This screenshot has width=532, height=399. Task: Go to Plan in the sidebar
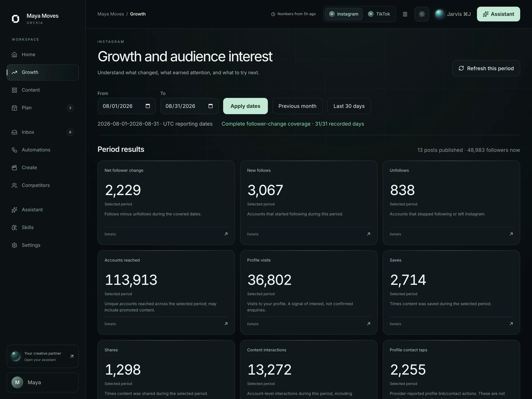pos(43,108)
